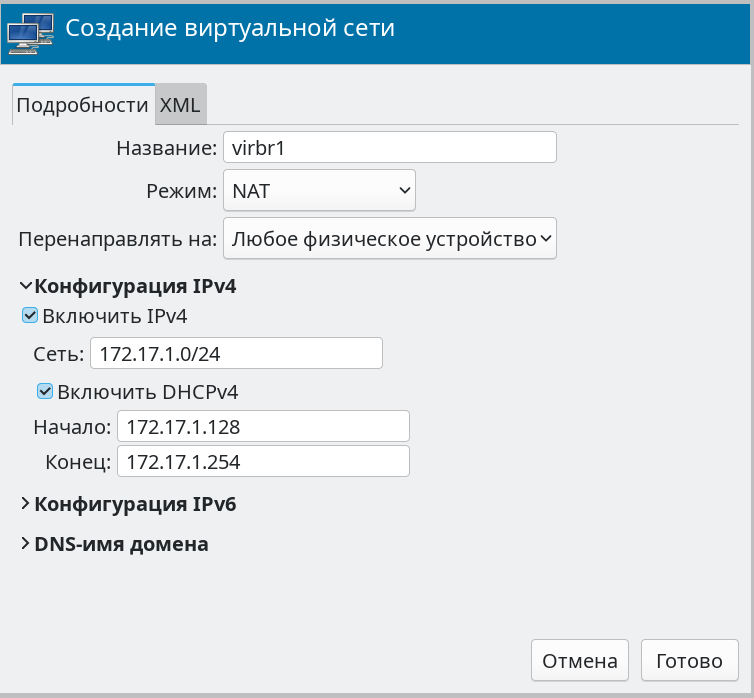Select the Подробности tab
Viewport: 754px width, 698px height.
(83, 105)
